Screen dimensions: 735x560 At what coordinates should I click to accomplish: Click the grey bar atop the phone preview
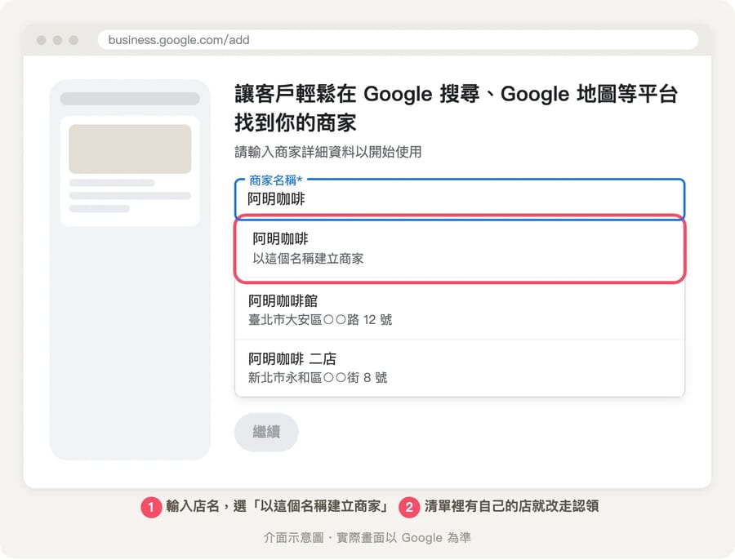coord(130,99)
